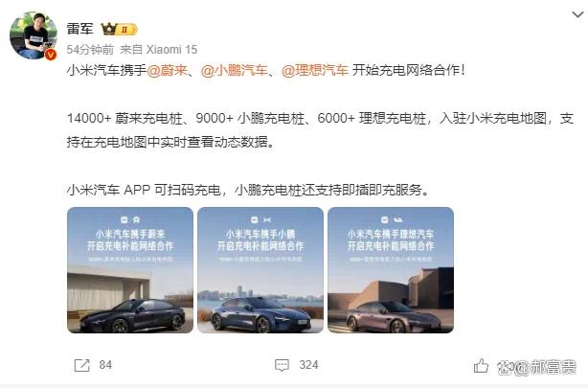Click the @郝富贵 watermark

[x=536, y=367]
